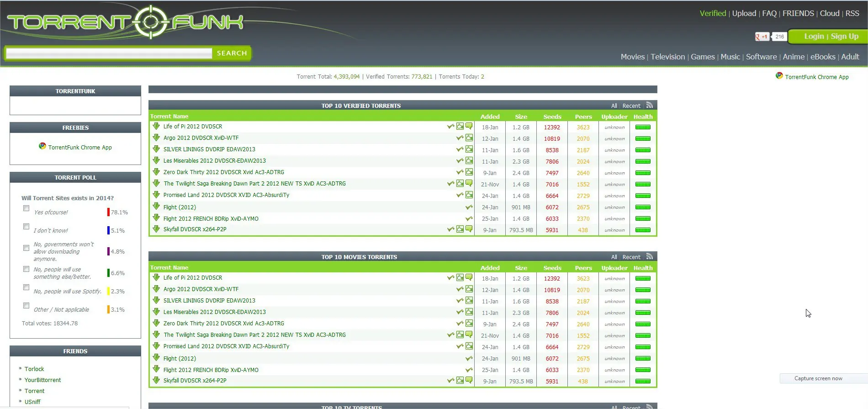
Task: Click download arrow for Les Miserables in Verified list
Action: coord(156,160)
